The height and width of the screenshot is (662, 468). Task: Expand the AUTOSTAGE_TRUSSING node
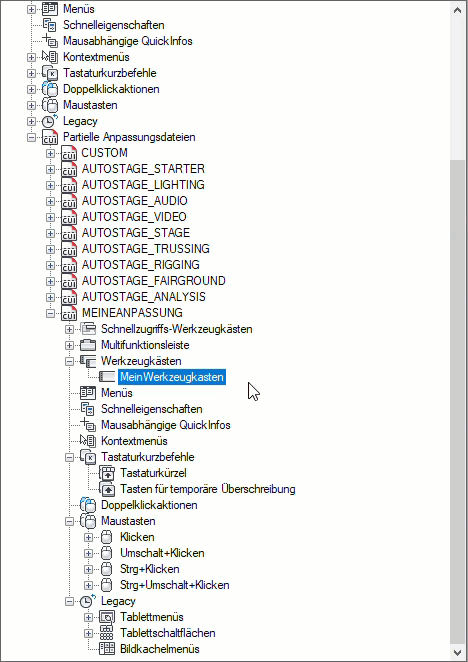pos(50,249)
